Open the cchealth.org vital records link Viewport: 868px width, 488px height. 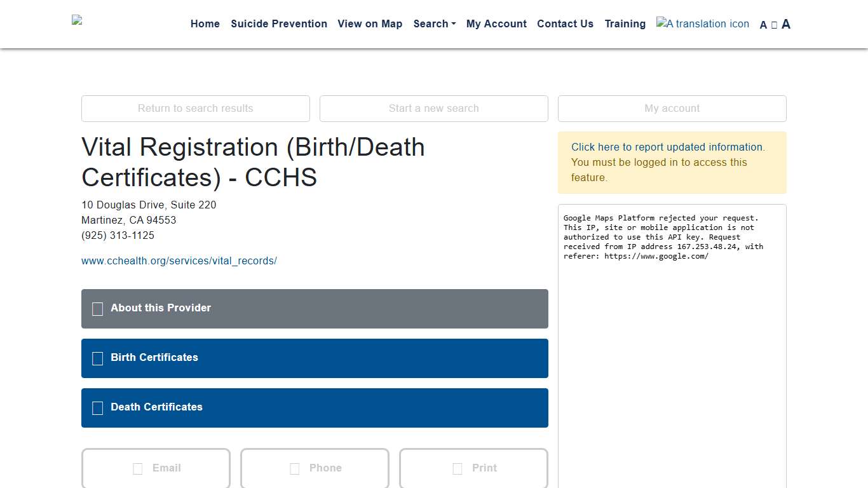(x=179, y=261)
